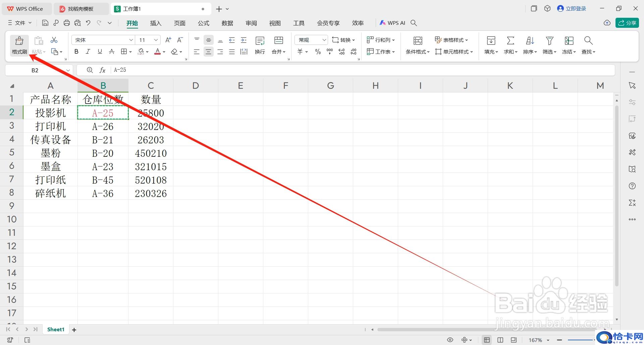Click the Wrap Text (换行) icon

[260, 45]
